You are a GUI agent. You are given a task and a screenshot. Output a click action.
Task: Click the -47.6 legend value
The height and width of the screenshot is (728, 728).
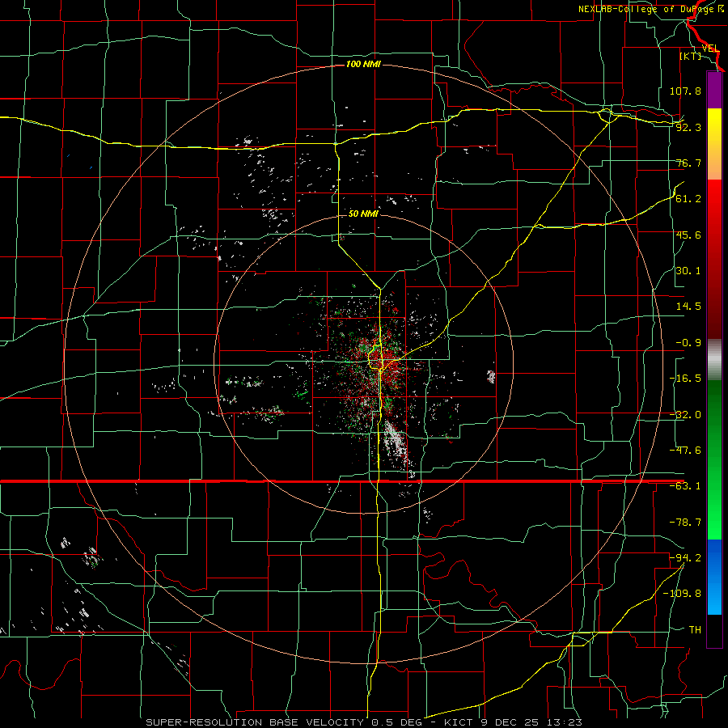click(685, 451)
